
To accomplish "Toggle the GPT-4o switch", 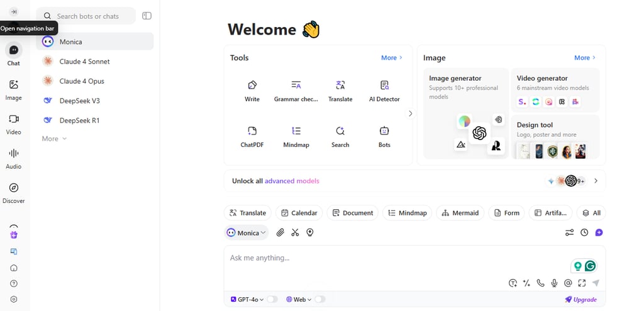I will (272, 300).
